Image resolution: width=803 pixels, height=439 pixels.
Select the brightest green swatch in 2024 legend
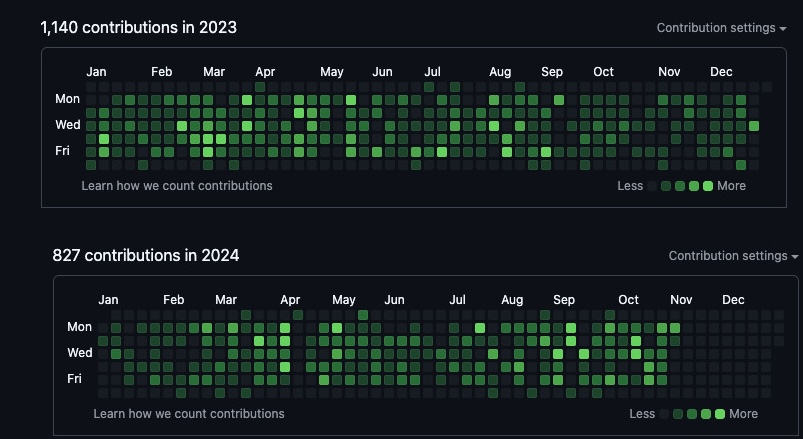pos(720,414)
